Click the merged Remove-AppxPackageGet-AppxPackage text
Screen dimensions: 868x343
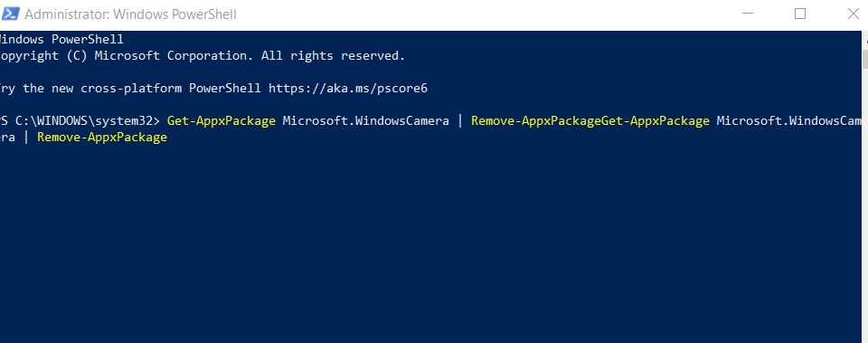tap(590, 120)
